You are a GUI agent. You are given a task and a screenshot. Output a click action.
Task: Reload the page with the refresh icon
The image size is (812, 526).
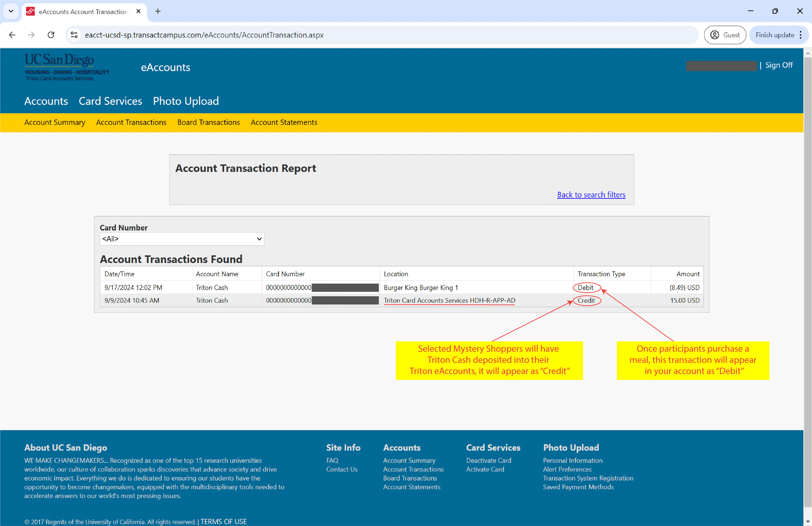(51, 35)
